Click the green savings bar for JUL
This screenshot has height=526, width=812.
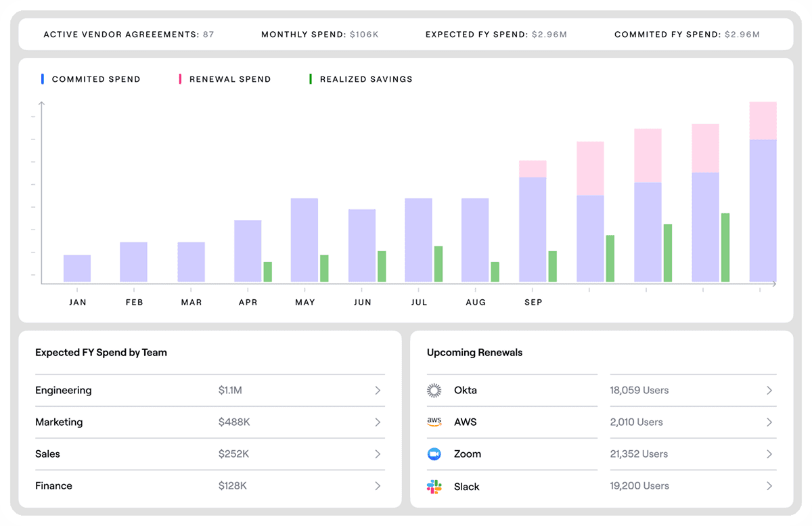tap(438, 264)
